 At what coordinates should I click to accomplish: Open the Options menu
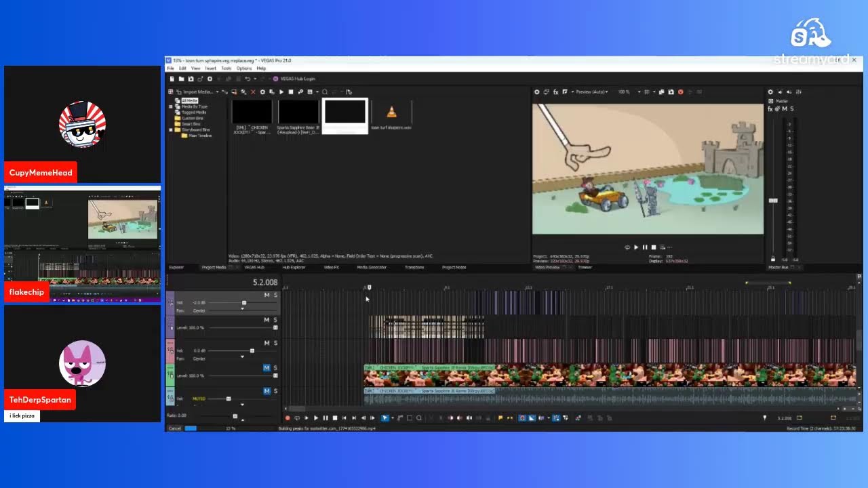tap(243, 68)
